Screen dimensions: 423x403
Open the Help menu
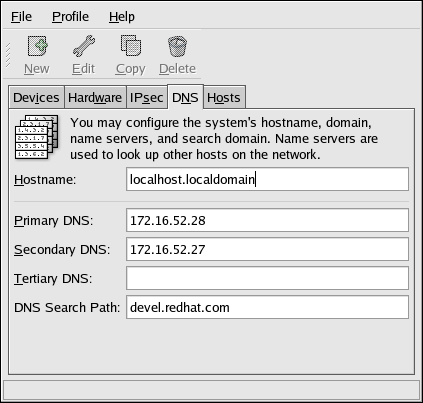122,17
